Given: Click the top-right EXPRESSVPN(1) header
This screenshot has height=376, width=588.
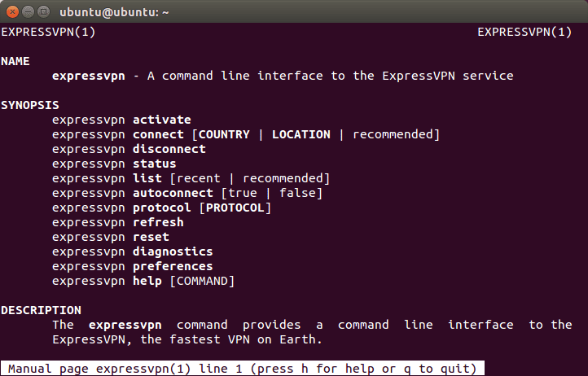Looking at the screenshot, I should pyautogui.click(x=524, y=32).
